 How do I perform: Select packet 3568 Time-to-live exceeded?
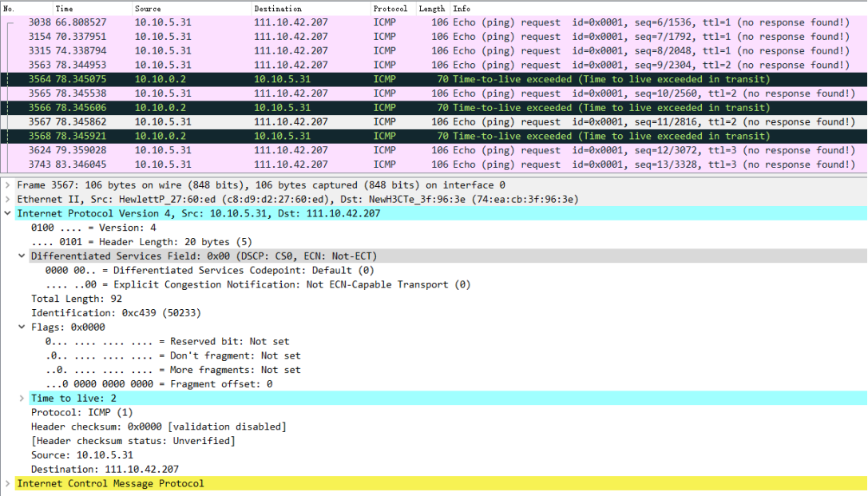[x=434, y=136]
